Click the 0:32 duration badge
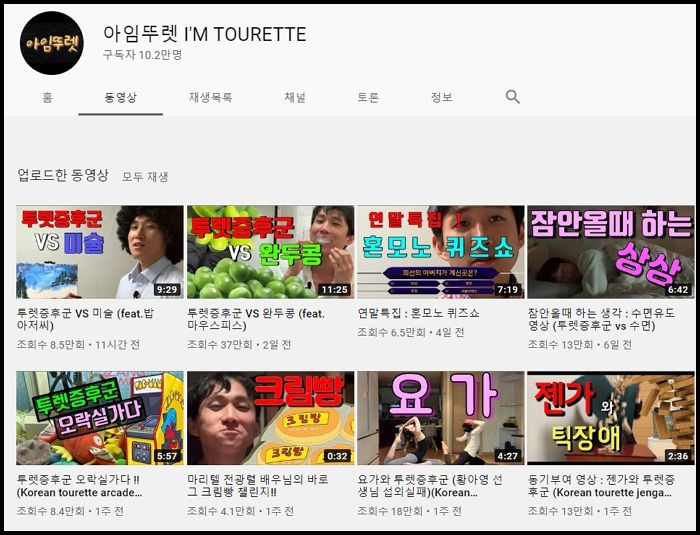This screenshot has width=700, height=535. tap(338, 456)
